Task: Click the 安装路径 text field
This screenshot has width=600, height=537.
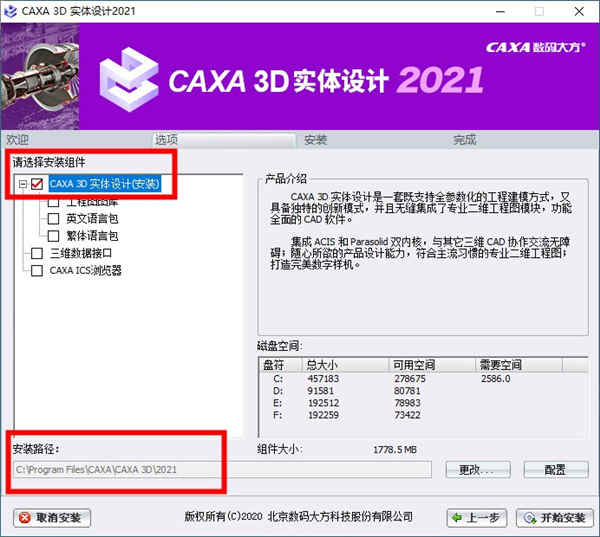Action: click(x=220, y=469)
